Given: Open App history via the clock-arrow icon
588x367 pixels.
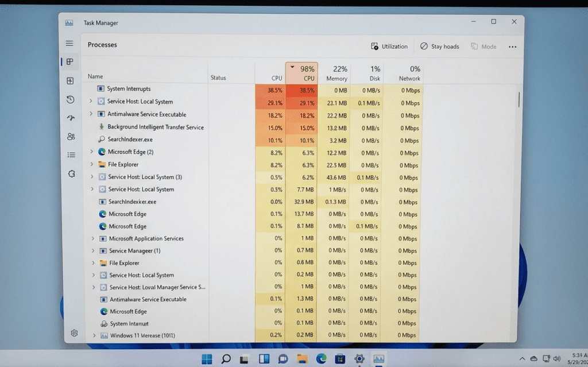Looking at the screenshot, I should (71, 99).
